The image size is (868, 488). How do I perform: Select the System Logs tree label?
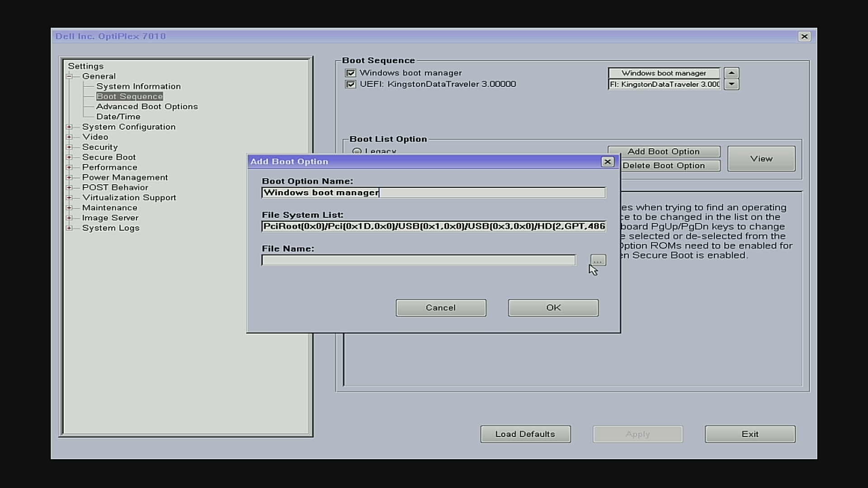click(111, 228)
